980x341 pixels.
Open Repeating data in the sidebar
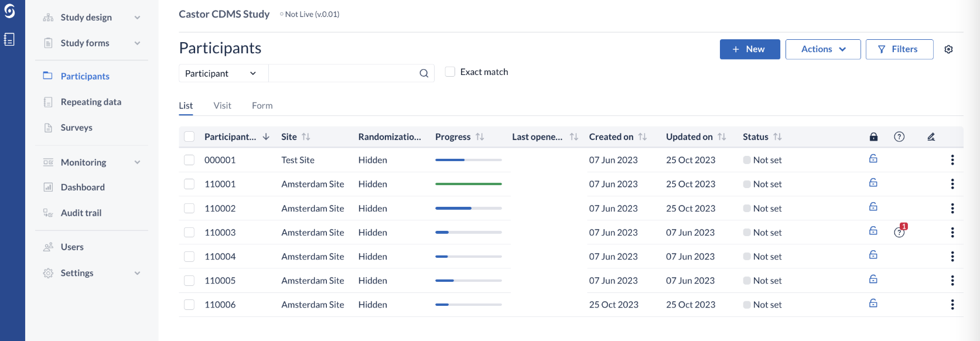pyautogui.click(x=92, y=102)
